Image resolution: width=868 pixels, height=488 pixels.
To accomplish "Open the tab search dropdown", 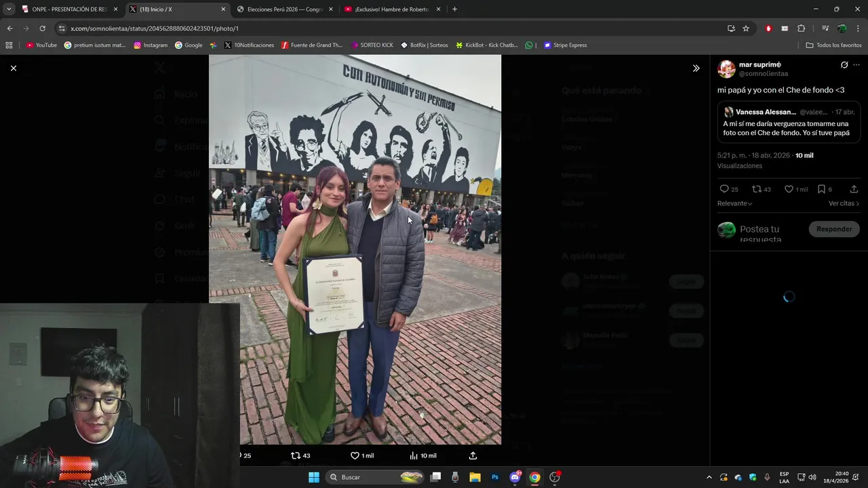I will tap(9, 9).
